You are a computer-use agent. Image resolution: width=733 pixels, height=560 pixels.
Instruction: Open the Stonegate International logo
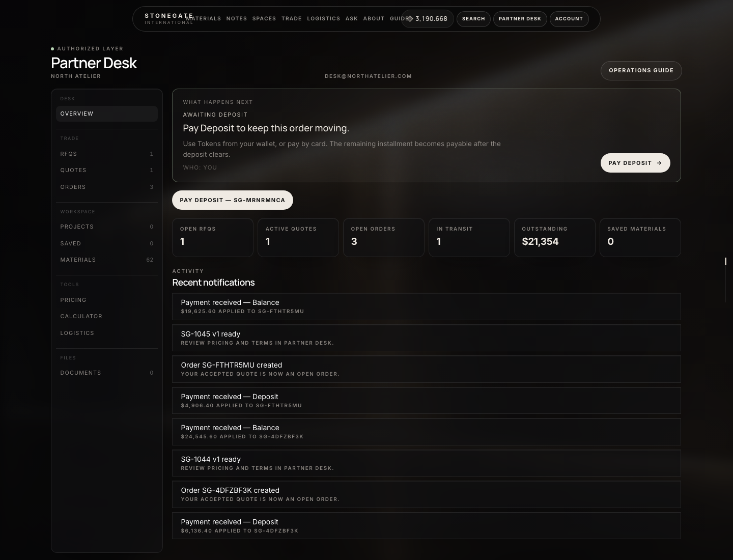pos(168,18)
